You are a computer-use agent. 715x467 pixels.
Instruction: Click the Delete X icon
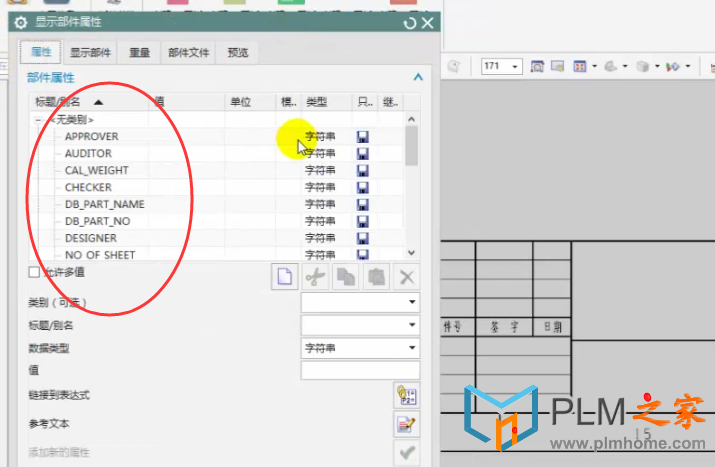pos(406,276)
